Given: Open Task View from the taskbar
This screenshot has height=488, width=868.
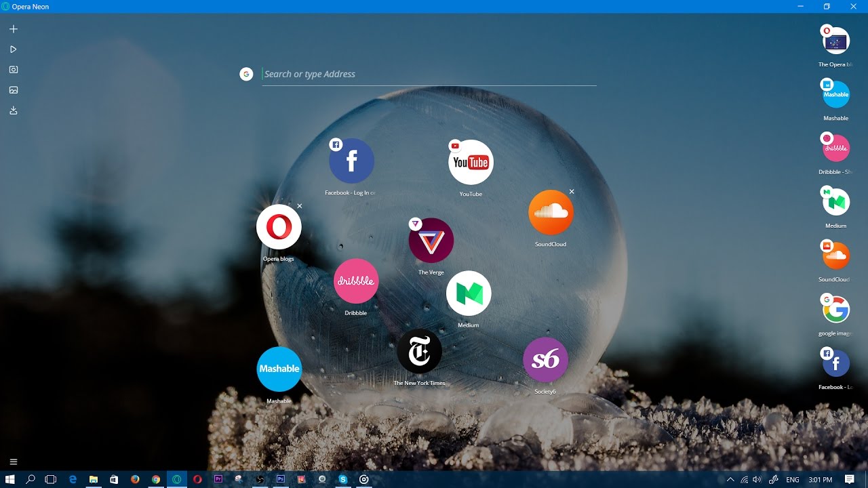Looking at the screenshot, I should point(50,479).
